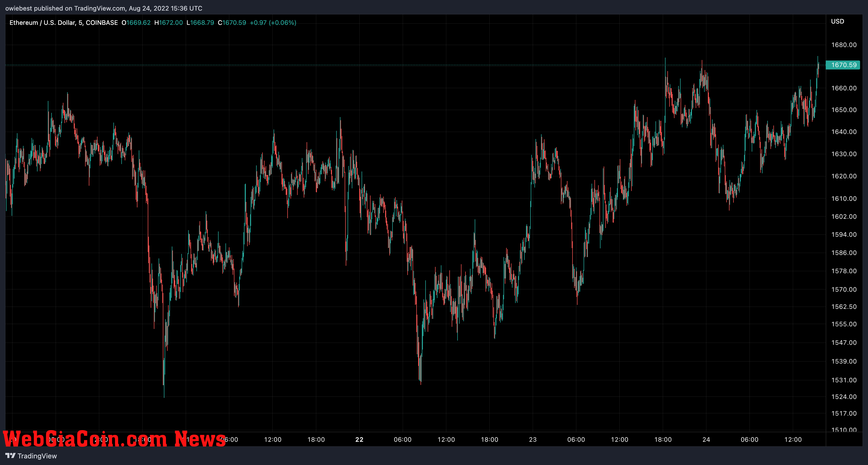Screen dimensions: 868x465
Task: Click the high value H1672.00
Action: coord(168,22)
